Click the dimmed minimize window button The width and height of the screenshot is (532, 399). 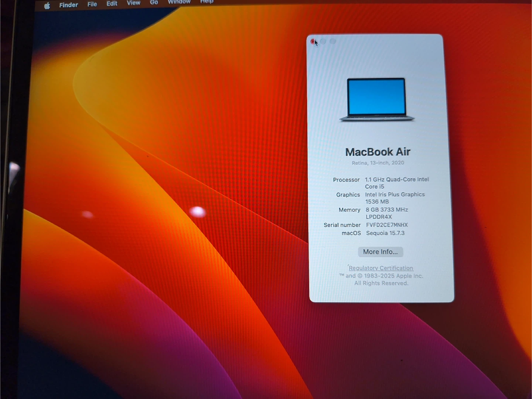coord(323,41)
